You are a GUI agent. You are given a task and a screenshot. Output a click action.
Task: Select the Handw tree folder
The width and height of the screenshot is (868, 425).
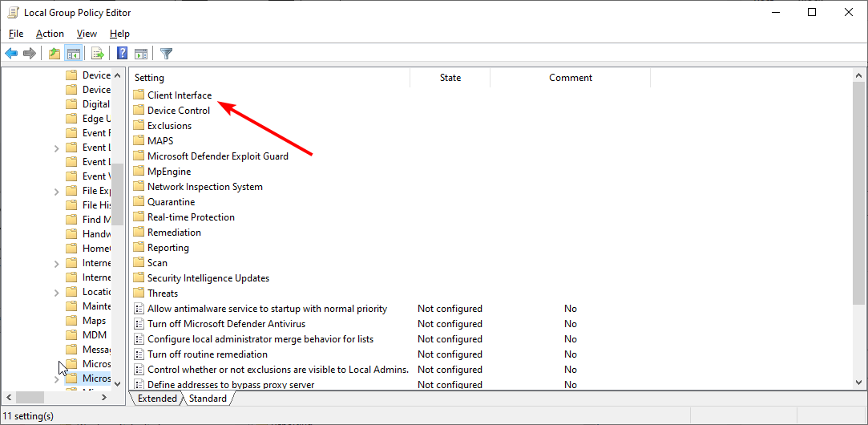pos(89,234)
